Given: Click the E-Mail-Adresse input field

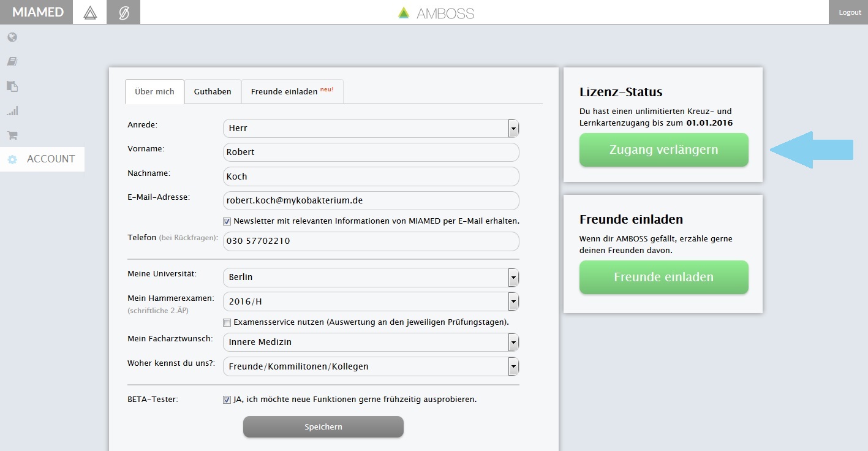Looking at the screenshot, I should (371, 200).
